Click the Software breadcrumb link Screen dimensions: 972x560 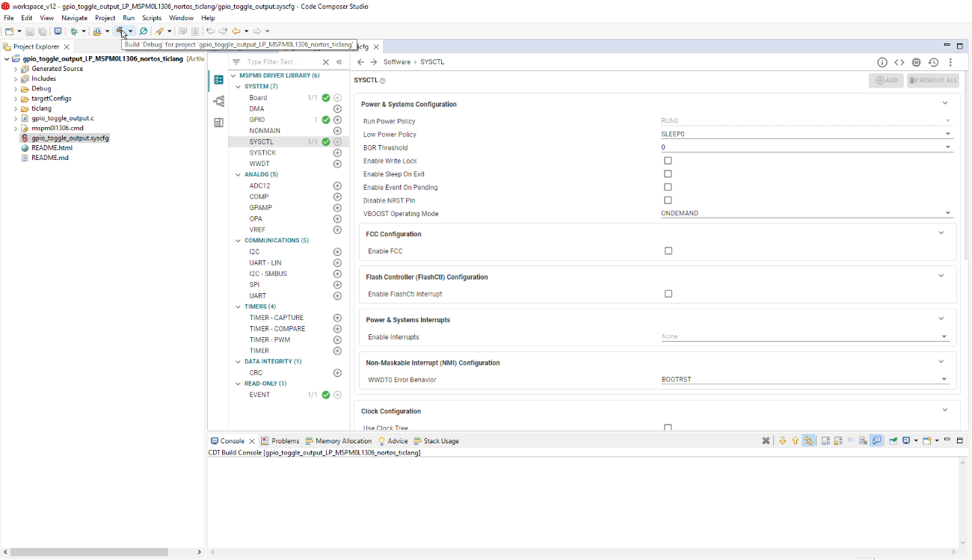point(396,62)
